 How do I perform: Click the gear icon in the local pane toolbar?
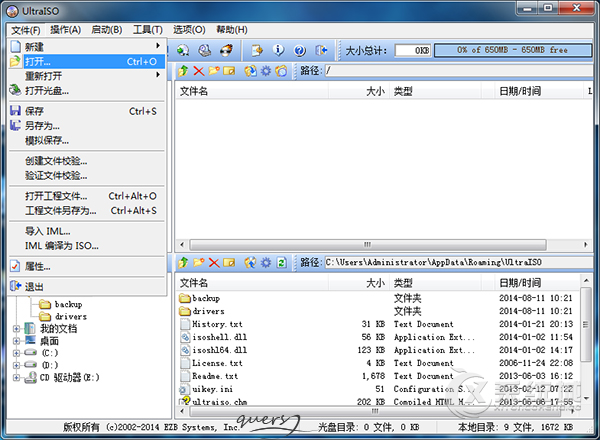266,262
